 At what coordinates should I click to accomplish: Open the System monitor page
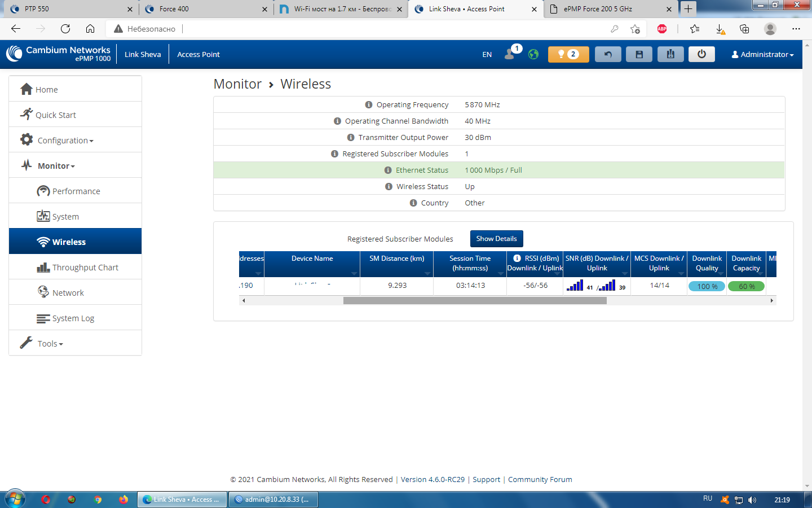[x=75, y=216]
